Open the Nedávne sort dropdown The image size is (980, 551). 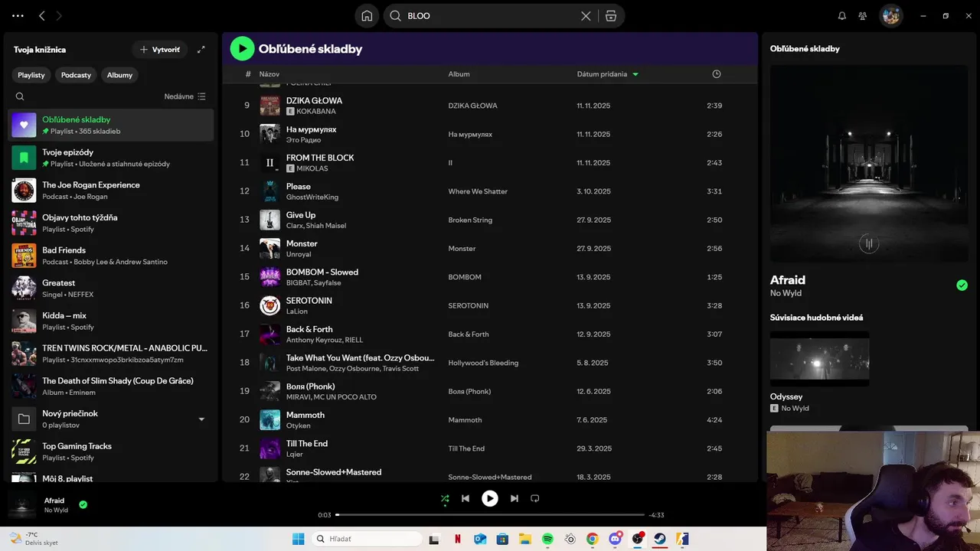(x=185, y=96)
